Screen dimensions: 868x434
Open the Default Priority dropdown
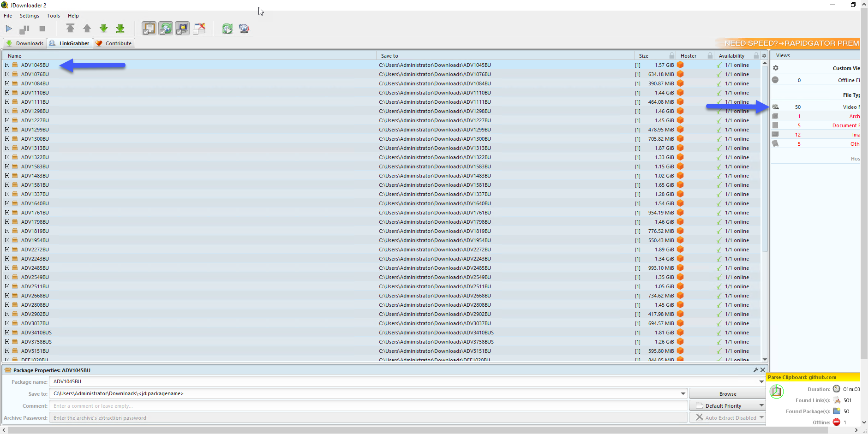tap(727, 406)
